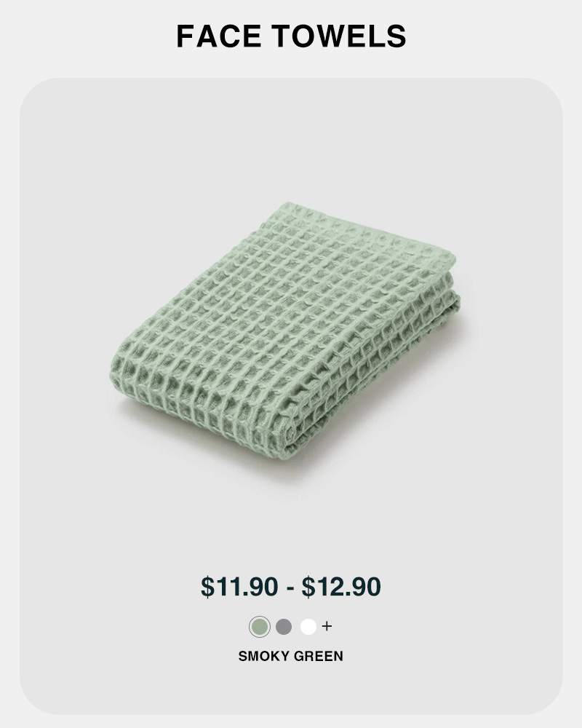Image resolution: width=582 pixels, height=728 pixels.
Task: Click the SMOKY GREEN color label
Action: pyautogui.click(x=291, y=656)
